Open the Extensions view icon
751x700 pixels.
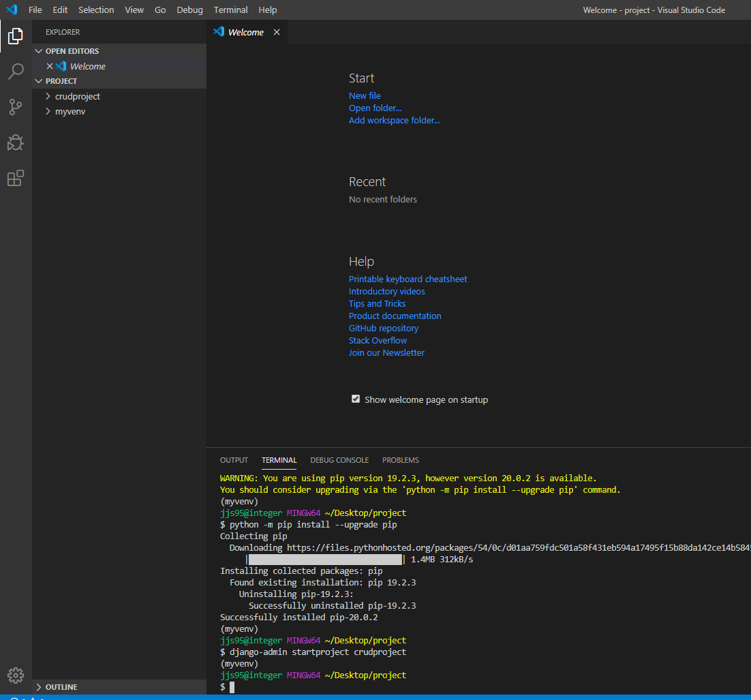[15, 178]
